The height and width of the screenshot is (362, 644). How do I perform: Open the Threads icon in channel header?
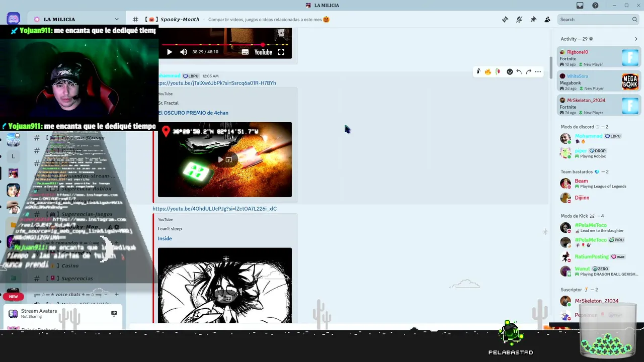505,20
